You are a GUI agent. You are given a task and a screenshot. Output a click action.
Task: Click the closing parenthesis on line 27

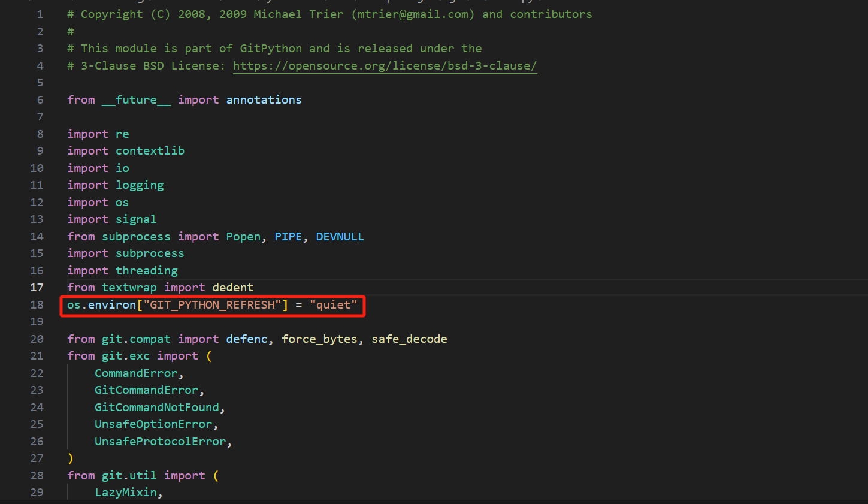[69, 458]
